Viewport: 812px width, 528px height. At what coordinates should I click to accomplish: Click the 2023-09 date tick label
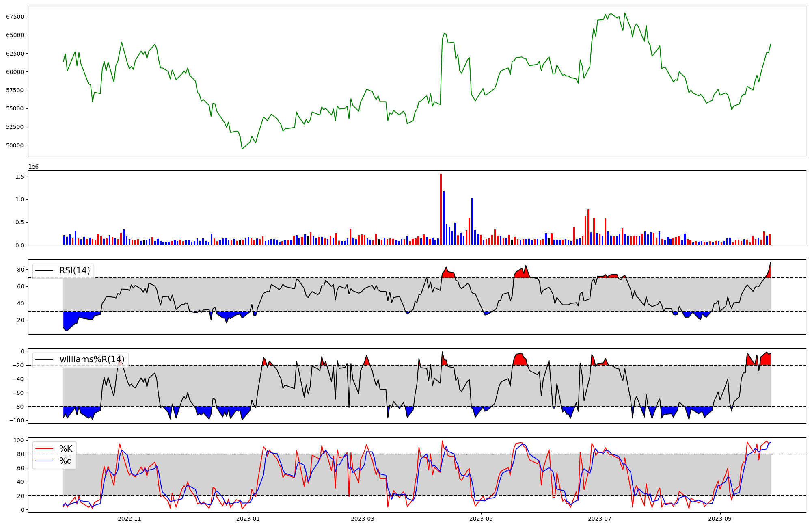point(720,519)
